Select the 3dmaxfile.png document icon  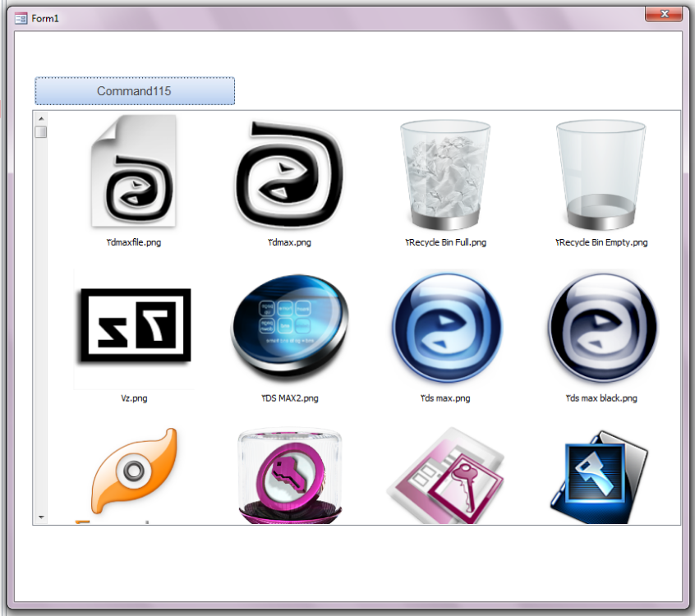tap(133, 172)
